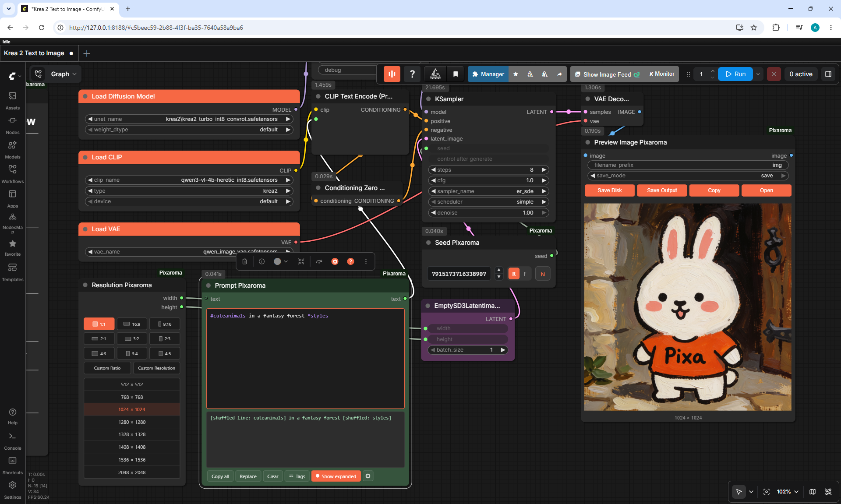Select the 512 × 512 resolution preset
The height and width of the screenshot is (504, 841).
click(x=132, y=384)
